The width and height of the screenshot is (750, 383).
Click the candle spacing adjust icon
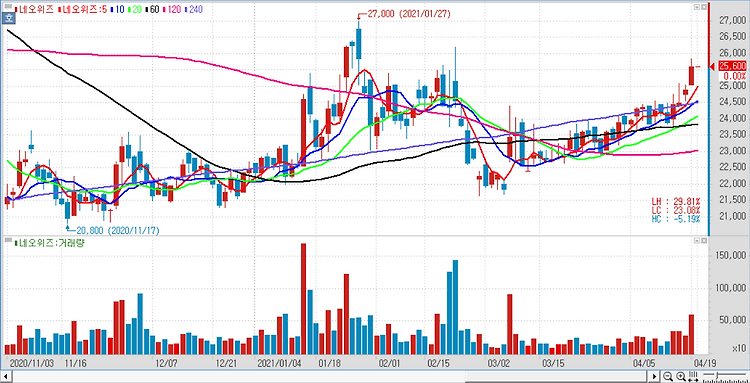click(693, 376)
